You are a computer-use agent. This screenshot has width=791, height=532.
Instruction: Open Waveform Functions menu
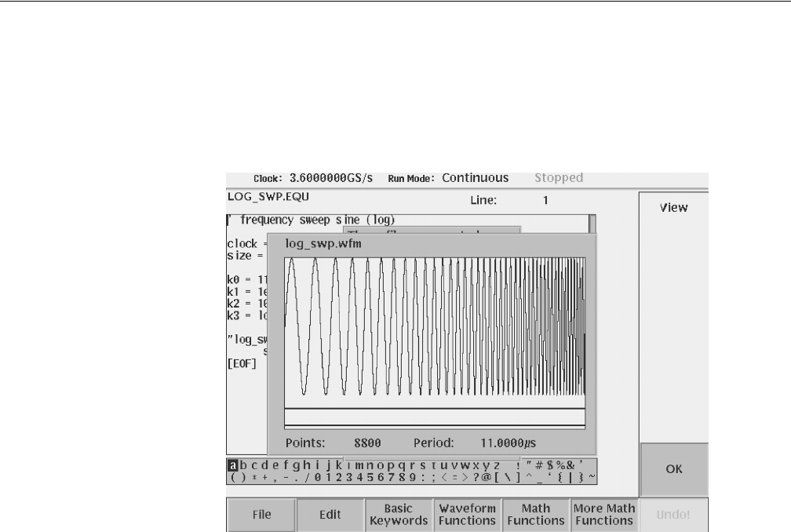coord(467,515)
